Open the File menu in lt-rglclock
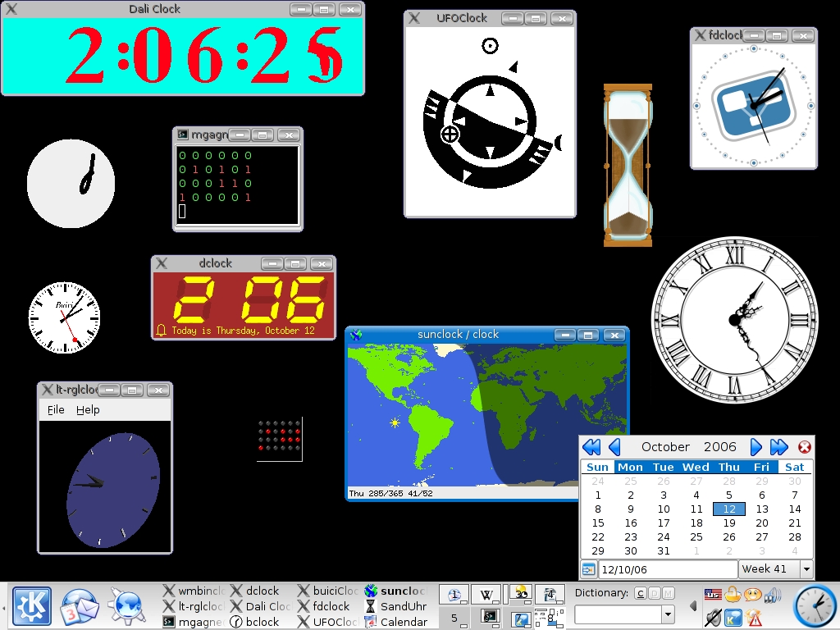840x630 pixels. click(56, 410)
